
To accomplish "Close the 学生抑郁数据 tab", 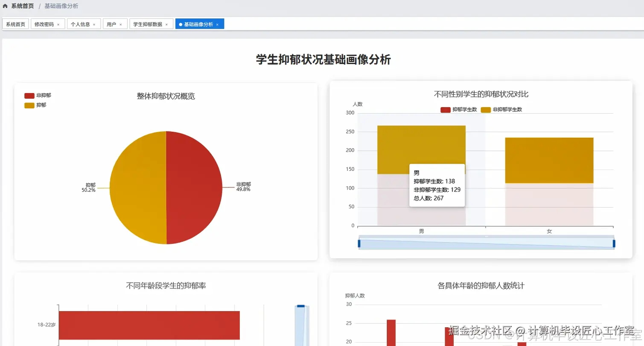I will pyautogui.click(x=166, y=25).
